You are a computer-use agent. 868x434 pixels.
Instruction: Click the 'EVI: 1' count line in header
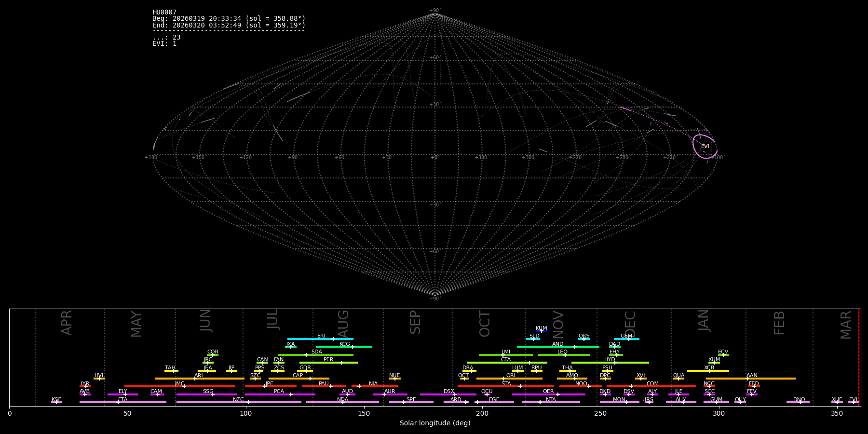coord(164,44)
